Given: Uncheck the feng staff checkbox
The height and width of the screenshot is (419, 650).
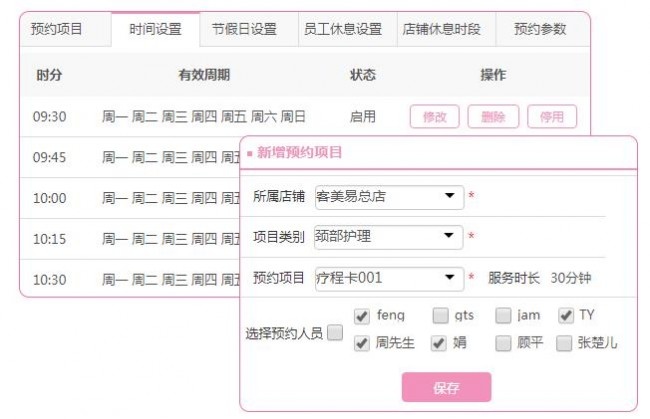Looking at the screenshot, I should [362, 316].
